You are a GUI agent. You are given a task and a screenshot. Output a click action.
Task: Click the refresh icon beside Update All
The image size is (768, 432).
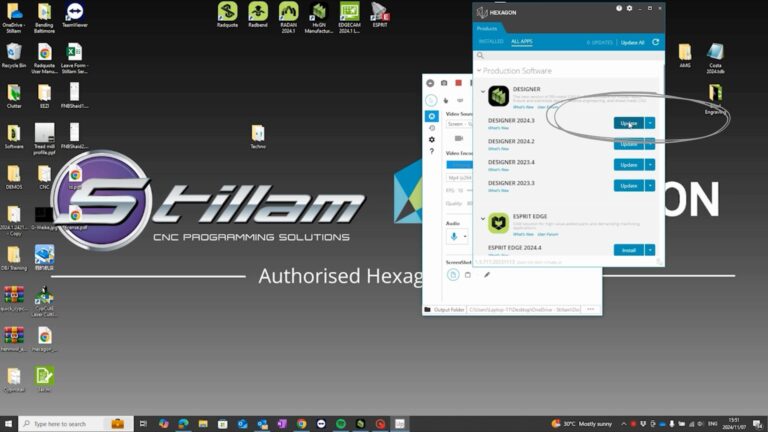click(x=656, y=42)
